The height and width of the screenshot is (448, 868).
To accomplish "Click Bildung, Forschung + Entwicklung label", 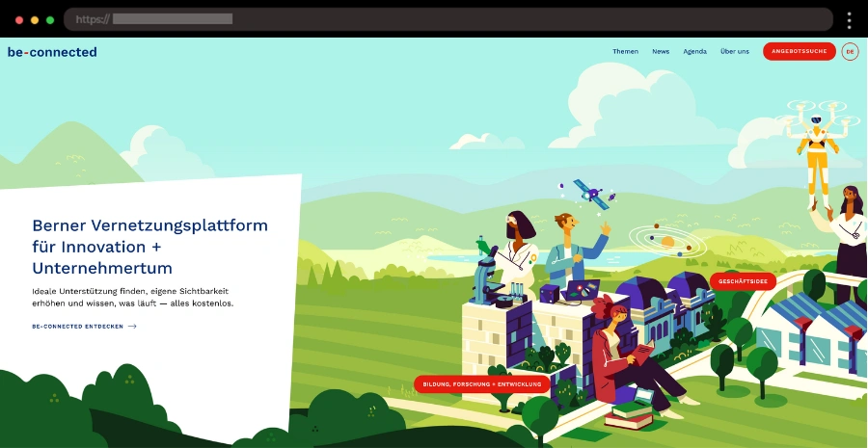I will pyautogui.click(x=481, y=383).
